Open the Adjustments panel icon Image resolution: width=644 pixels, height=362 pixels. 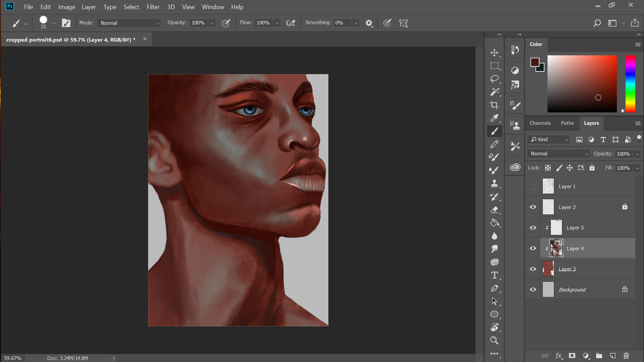[x=515, y=70]
